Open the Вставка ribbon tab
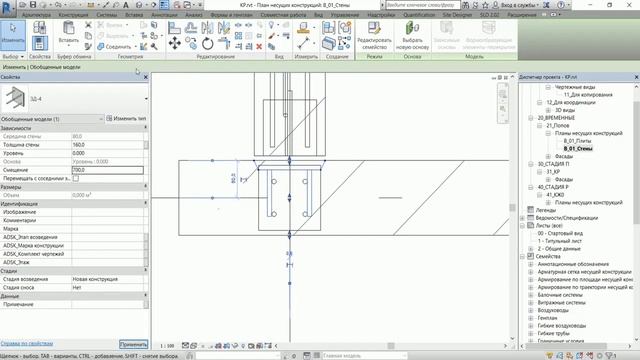The width and height of the screenshot is (640, 360). (x=134, y=15)
